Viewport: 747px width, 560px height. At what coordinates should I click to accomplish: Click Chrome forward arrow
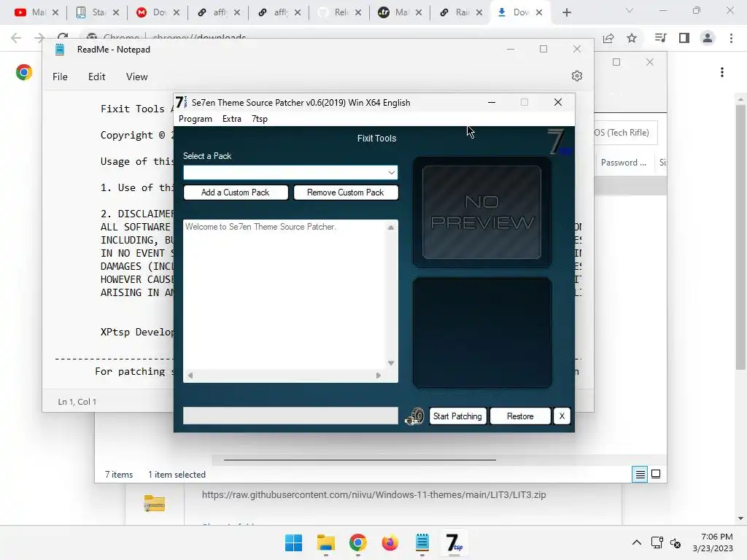[39, 38]
